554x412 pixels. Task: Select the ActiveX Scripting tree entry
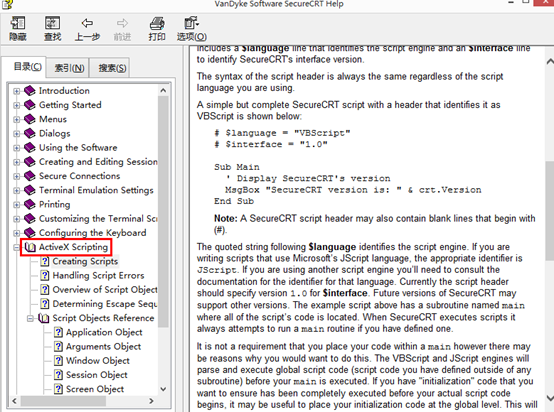pos(73,247)
